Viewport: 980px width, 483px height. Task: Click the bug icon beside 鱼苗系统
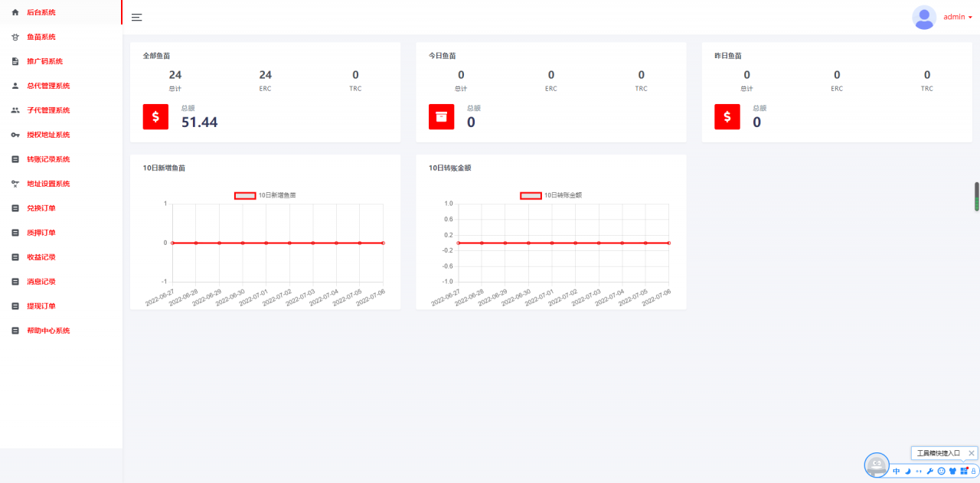15,37
